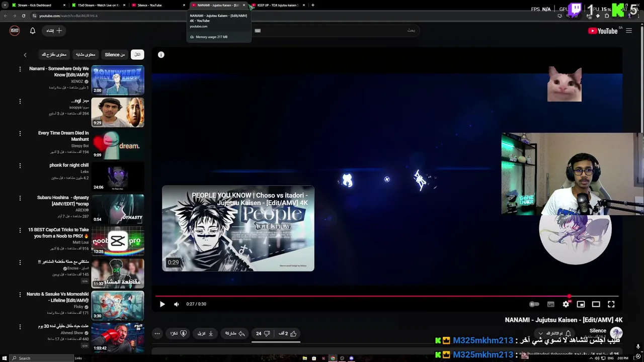
Task: Toggle autoplay switch in player
Action: tap(534, 304)
